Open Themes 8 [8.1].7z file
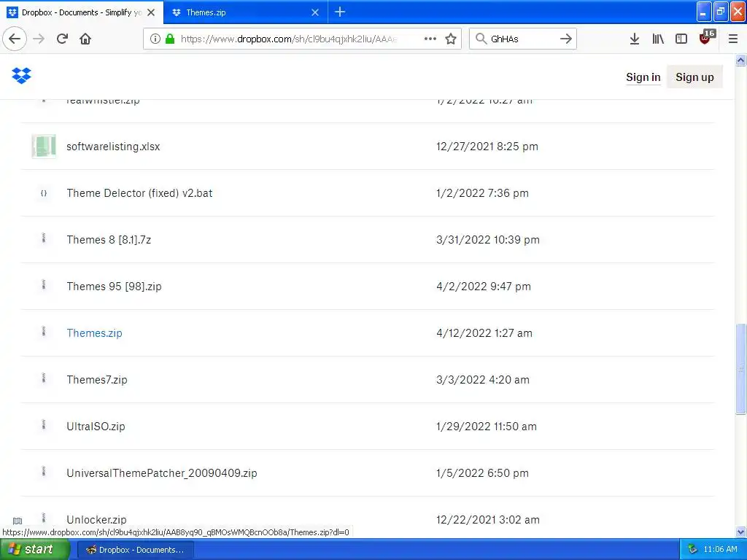Screen dimensions: 747x560 pyautogui.click(x=109, y=239)
